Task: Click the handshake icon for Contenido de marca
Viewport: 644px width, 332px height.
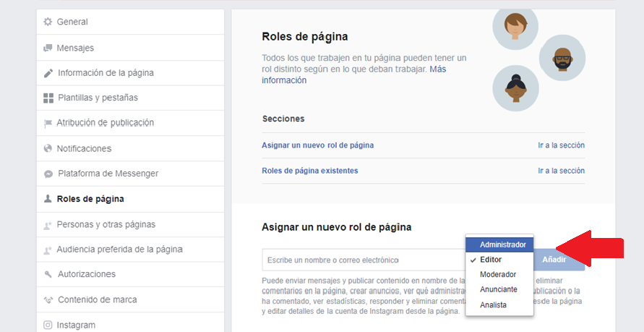Action: [x=48, y=300]
